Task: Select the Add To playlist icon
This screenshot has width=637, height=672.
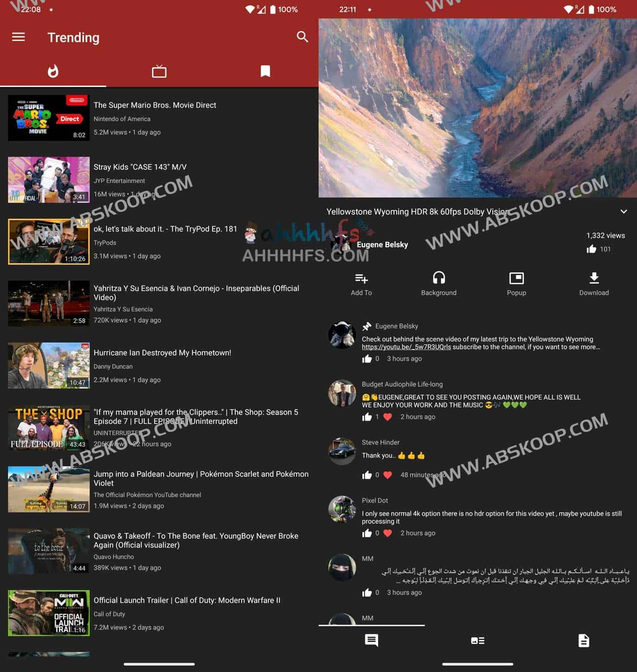Action: pos(361,282)
